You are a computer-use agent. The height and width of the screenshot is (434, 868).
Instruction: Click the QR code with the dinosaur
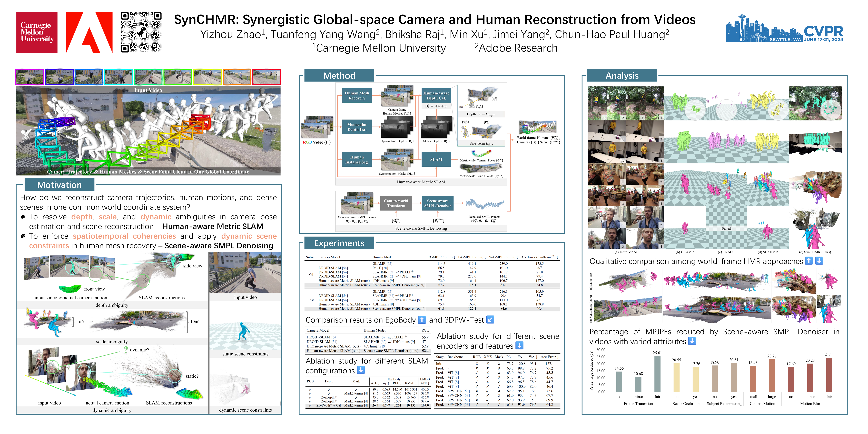[141, 32]
